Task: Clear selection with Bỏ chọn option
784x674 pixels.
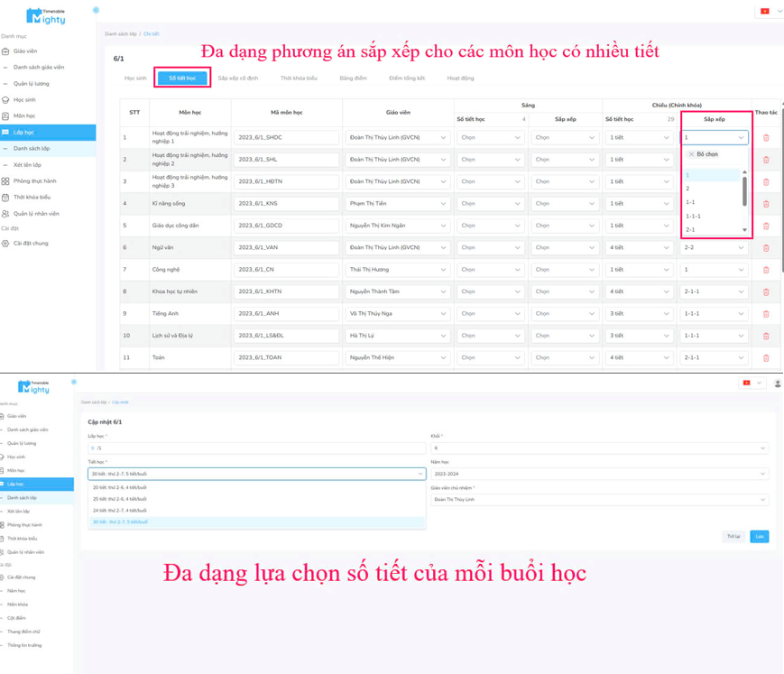Action: [706, 154]
